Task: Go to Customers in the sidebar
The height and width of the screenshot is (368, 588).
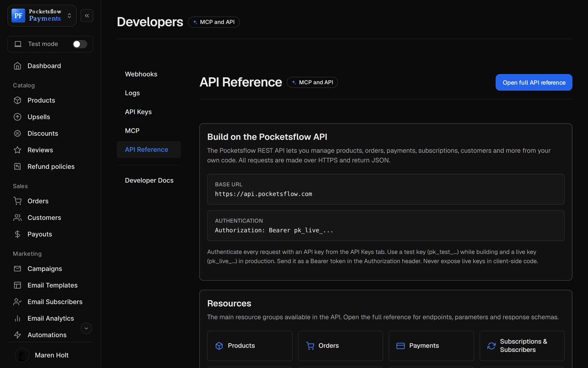Action: 50,218
